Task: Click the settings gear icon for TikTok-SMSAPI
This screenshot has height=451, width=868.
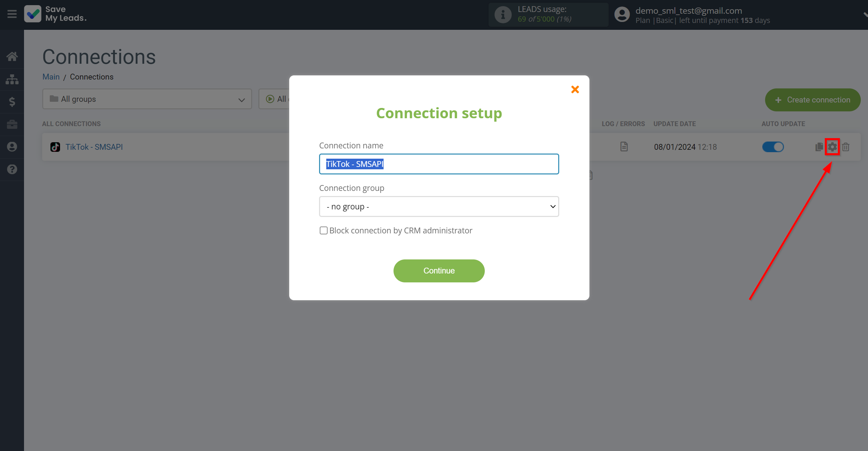Action: pos(832,146)
